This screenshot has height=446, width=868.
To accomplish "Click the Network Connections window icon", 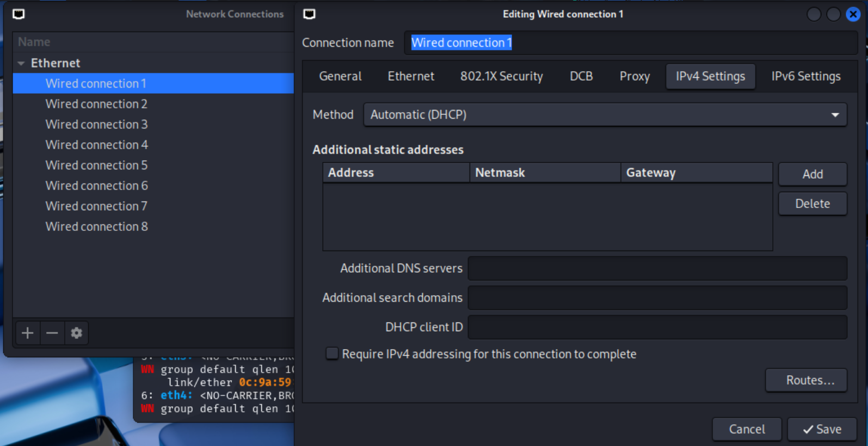I will coord(19,14).
